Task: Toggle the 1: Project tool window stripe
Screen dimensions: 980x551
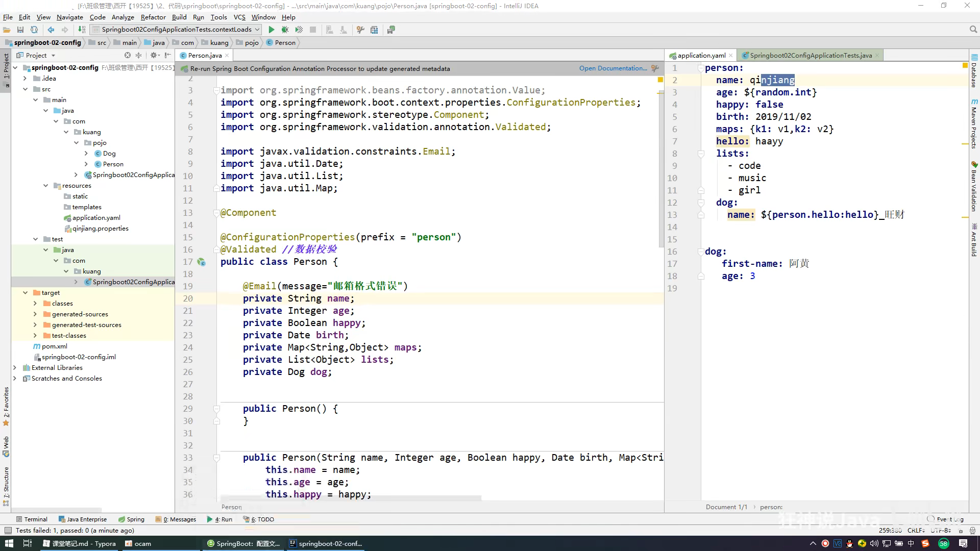Action: point(6,66)
